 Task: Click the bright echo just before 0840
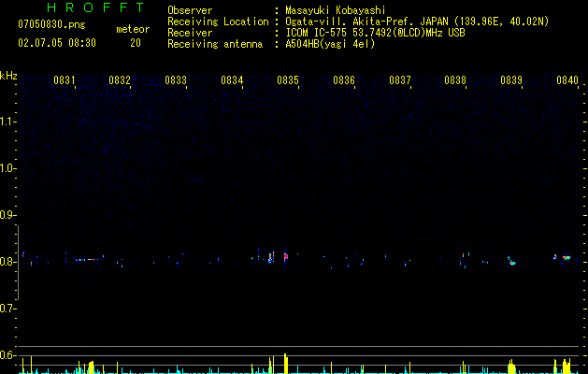tap(566, 257)
